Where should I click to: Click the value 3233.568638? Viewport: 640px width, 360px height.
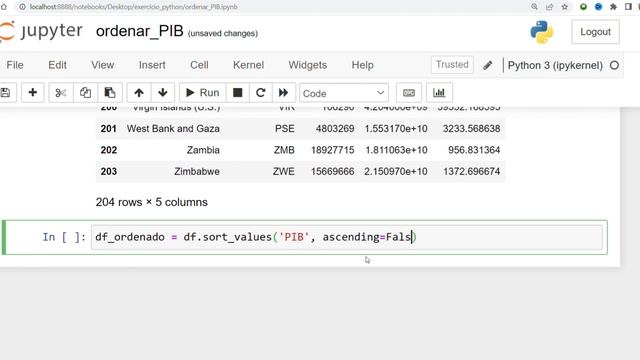click(x=471, y=129)
